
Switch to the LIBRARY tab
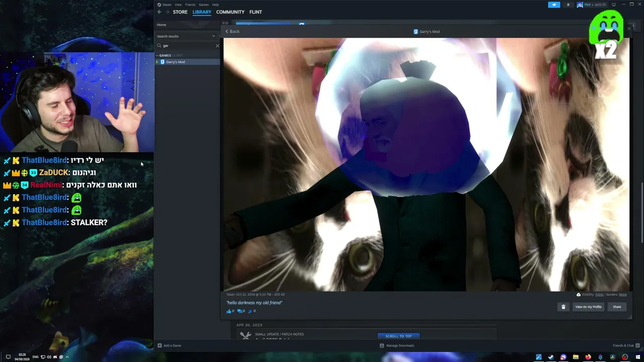[x=202, y=12]
